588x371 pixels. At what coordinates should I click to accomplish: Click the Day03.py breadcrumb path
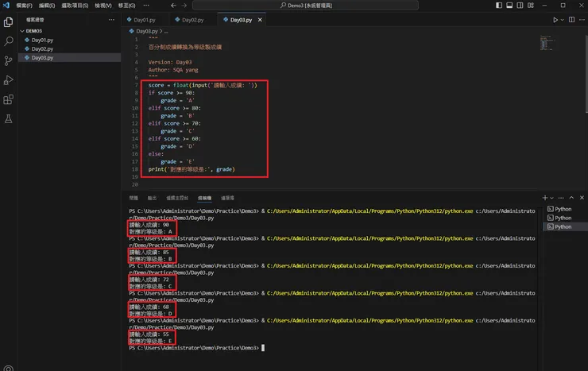click(x=146, y=30)
